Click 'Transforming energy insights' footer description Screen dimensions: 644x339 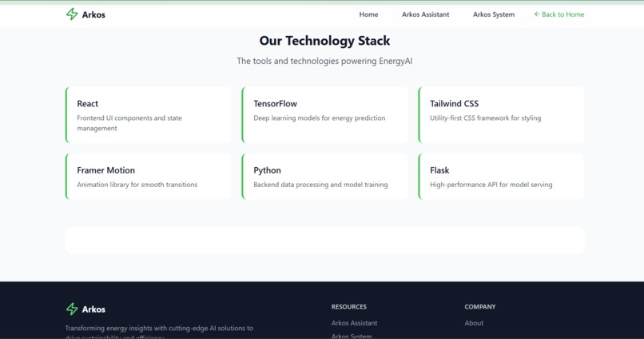pyautogui.click(x=159, y=332)
